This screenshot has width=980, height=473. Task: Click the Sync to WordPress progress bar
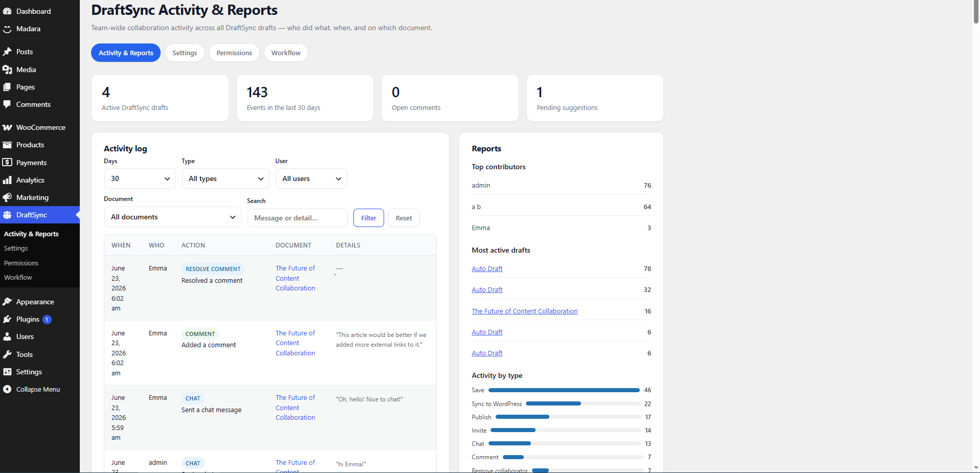click(583, 403)
